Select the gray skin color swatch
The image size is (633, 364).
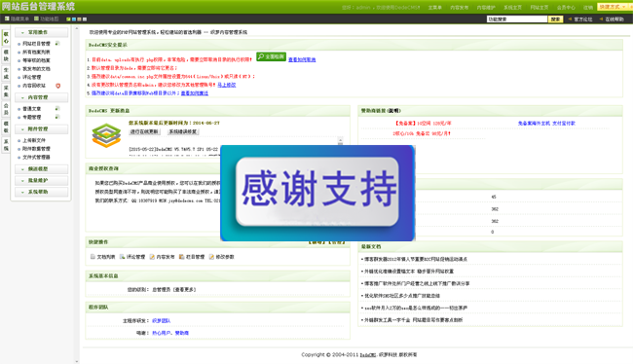pos(85,18)
